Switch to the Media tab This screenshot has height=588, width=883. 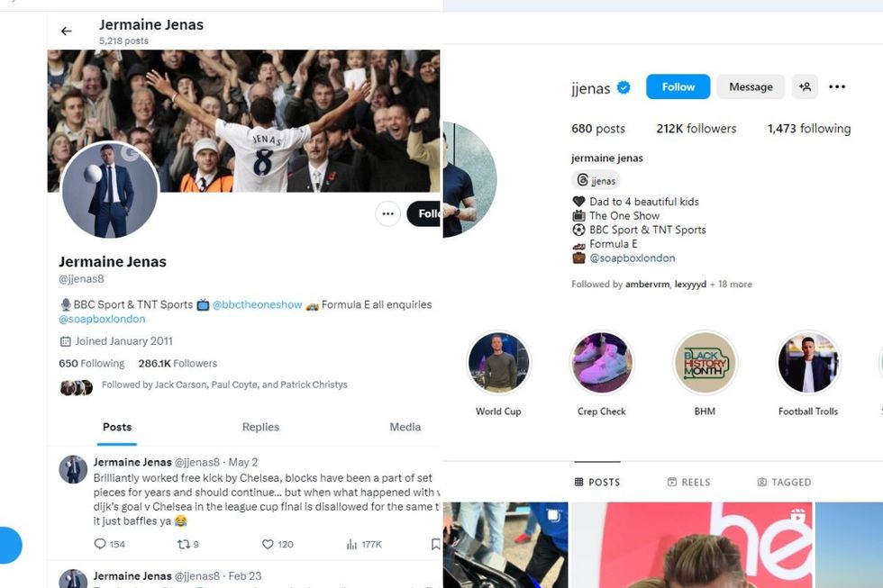[405, 427]
